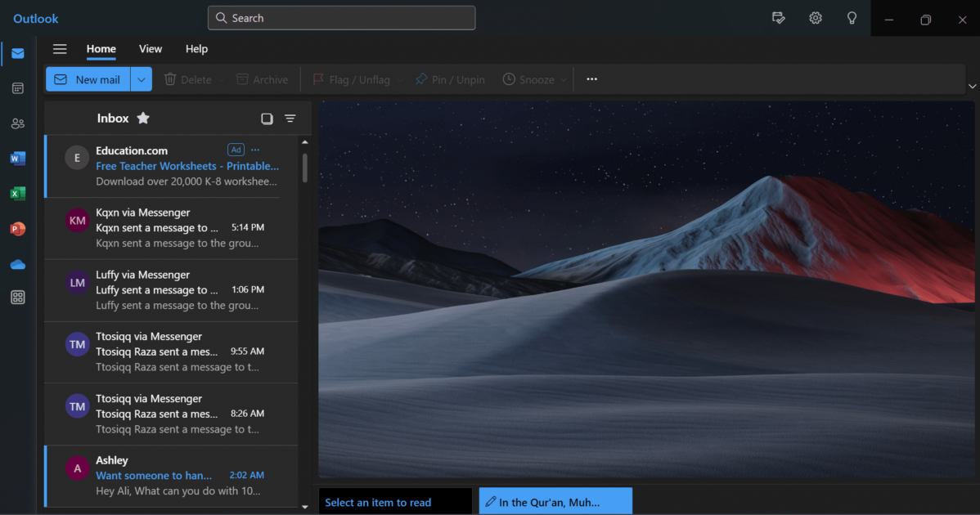
Task: Open the People contacts icon
Action: click(x=17, y=123)
